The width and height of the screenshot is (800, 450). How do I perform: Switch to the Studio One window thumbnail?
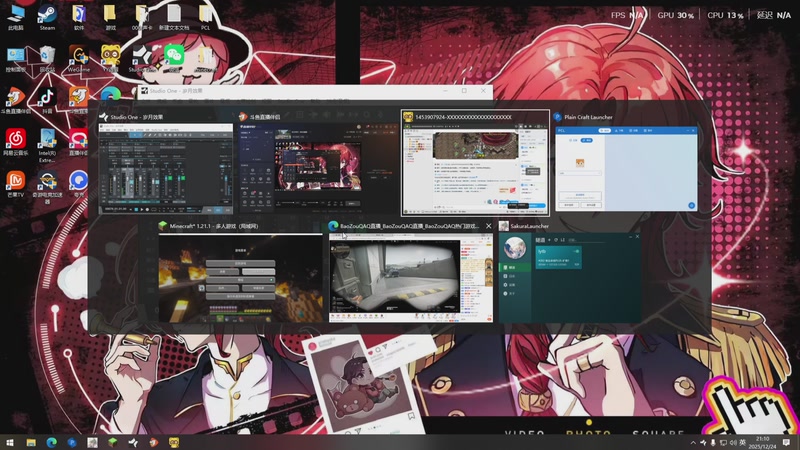pos(166,169)
